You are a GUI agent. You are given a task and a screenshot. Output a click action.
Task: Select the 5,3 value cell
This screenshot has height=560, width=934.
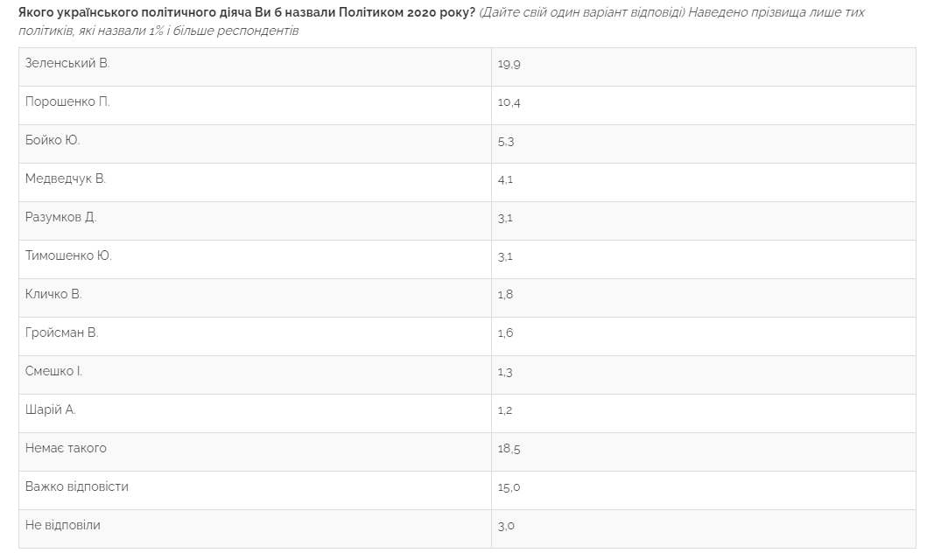coord(506,141)
